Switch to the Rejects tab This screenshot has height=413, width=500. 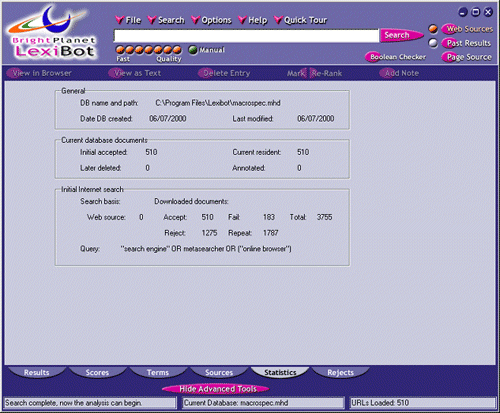pyautogui.click(x=340, y=372)
